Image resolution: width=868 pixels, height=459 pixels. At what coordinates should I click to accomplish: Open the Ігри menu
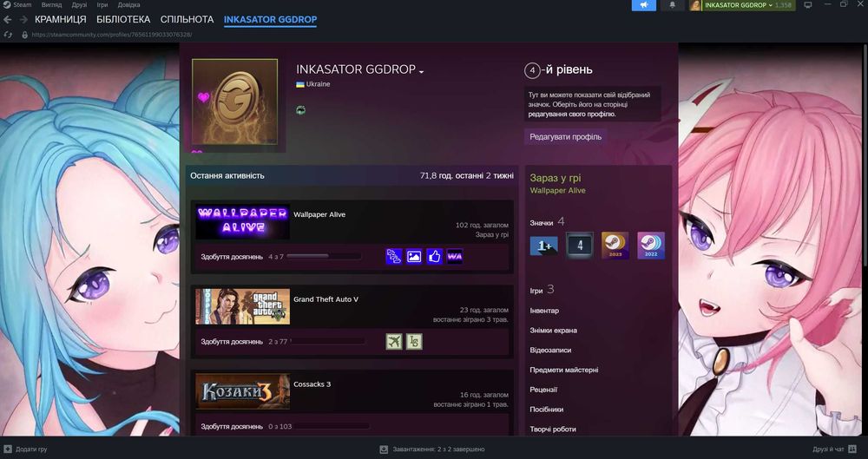(102, 4)
